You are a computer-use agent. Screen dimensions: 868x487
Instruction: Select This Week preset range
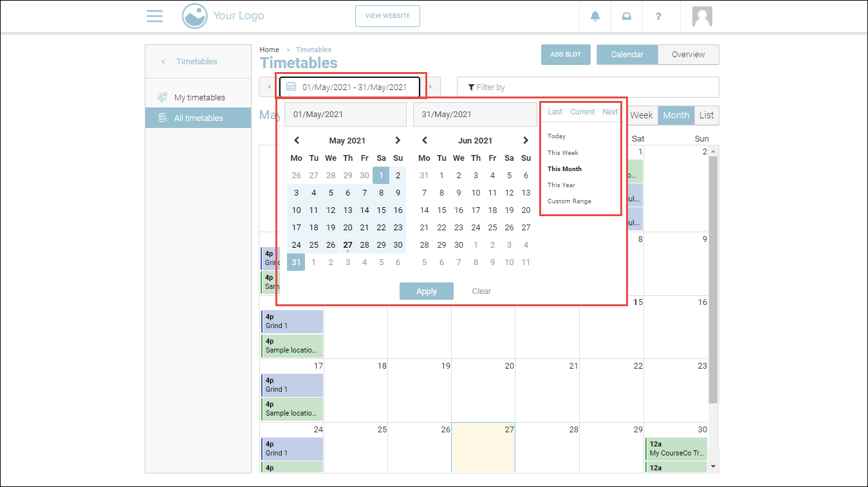click(563, 152)
